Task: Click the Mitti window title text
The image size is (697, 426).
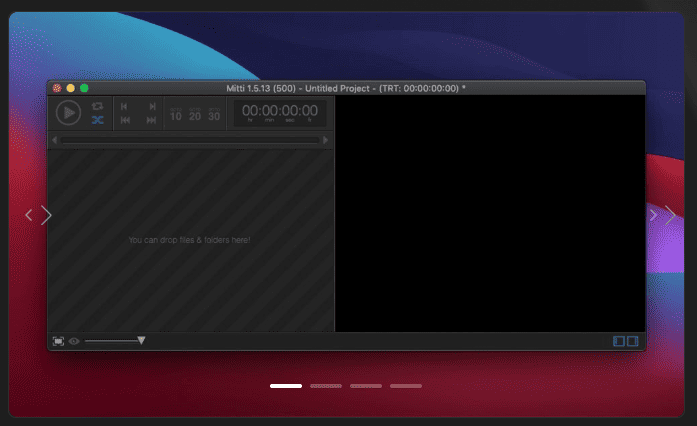Action: [x=346, y=88]
